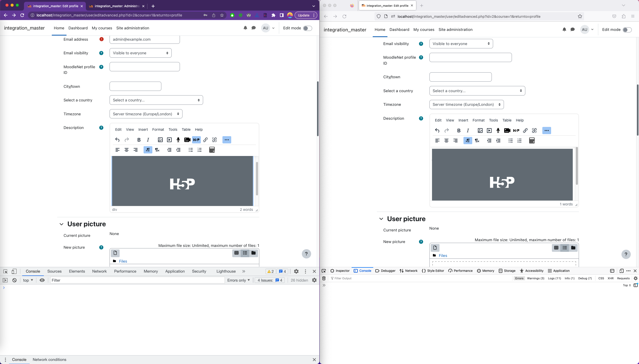This screenshot has height=364, width=639.
Task: Click integration_master brand link in Chrome
Action: (x=24, y=28)
